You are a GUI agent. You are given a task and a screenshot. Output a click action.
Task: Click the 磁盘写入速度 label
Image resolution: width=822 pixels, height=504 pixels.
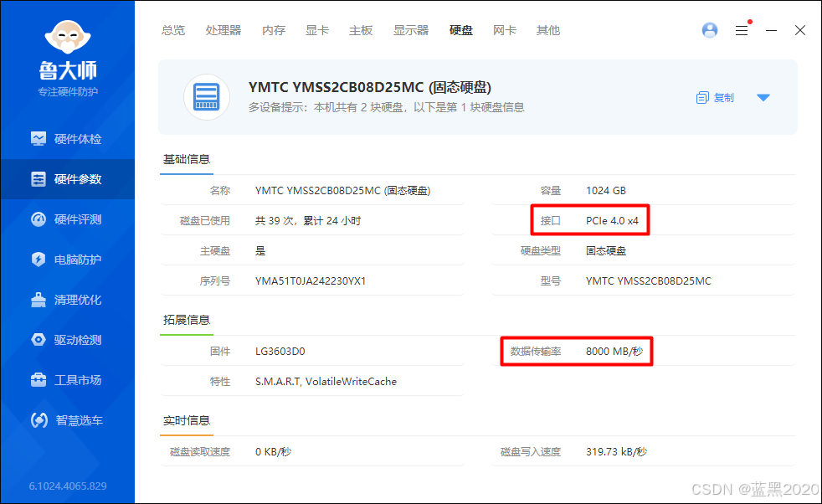tap(531, 452)
